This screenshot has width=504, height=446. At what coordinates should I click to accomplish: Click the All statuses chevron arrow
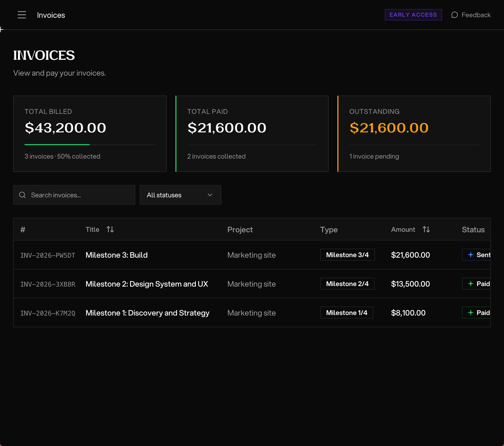210,195
